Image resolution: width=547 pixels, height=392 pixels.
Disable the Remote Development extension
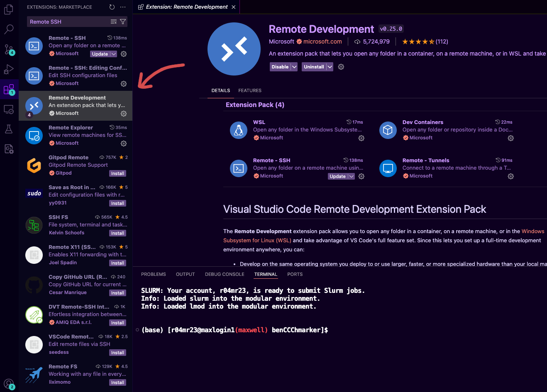280,67
